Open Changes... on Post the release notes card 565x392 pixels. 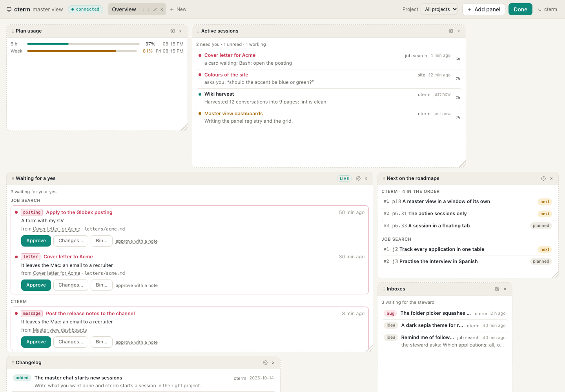[x=71, y=342]
